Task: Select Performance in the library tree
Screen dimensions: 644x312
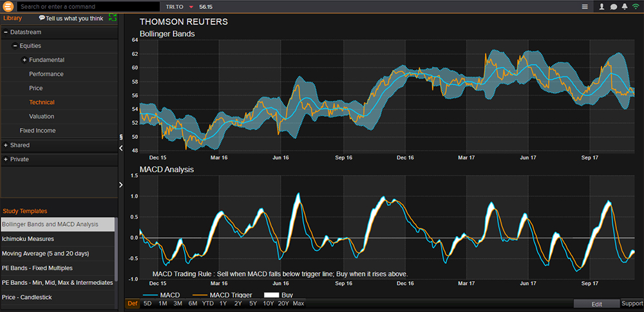Action: tap(46, 74)
